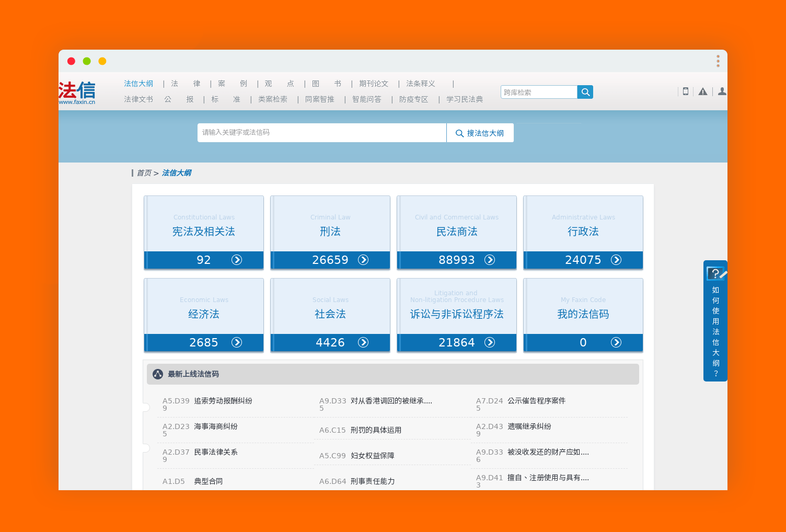Click 公示催告程序案件 entry
The width and height of the screenshot is (786, 532).
[537, 401]
